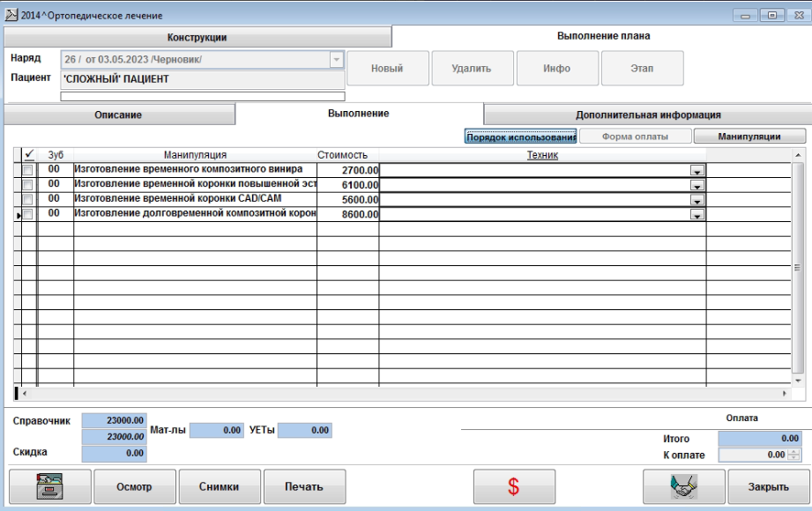812x511 pixels.
Task: Click the file cabinet archive icon button
Action: coord(49,486)
